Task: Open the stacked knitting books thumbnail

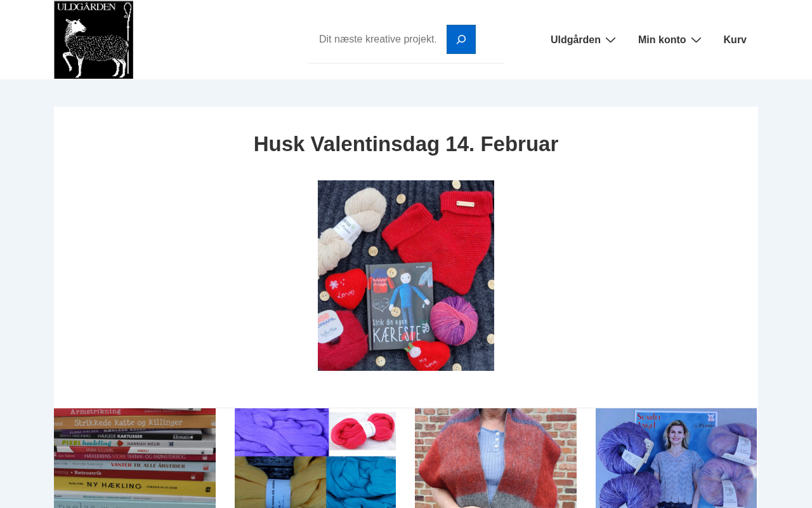Action: point(134,458)
